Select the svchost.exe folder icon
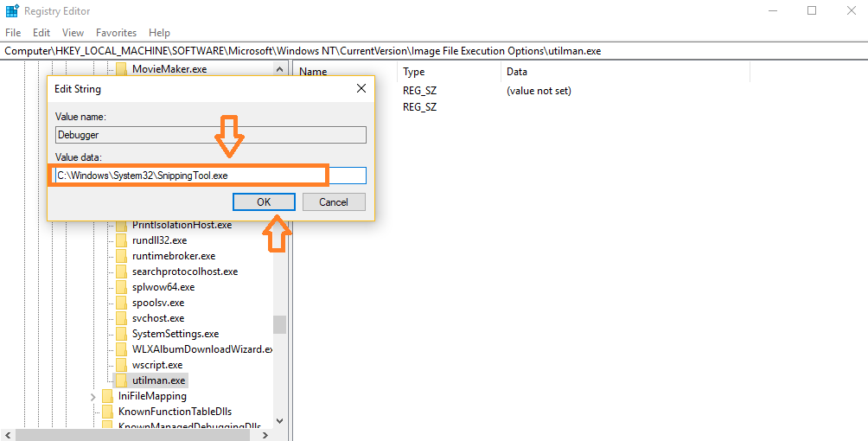868x441 pixels. point(122,318)
